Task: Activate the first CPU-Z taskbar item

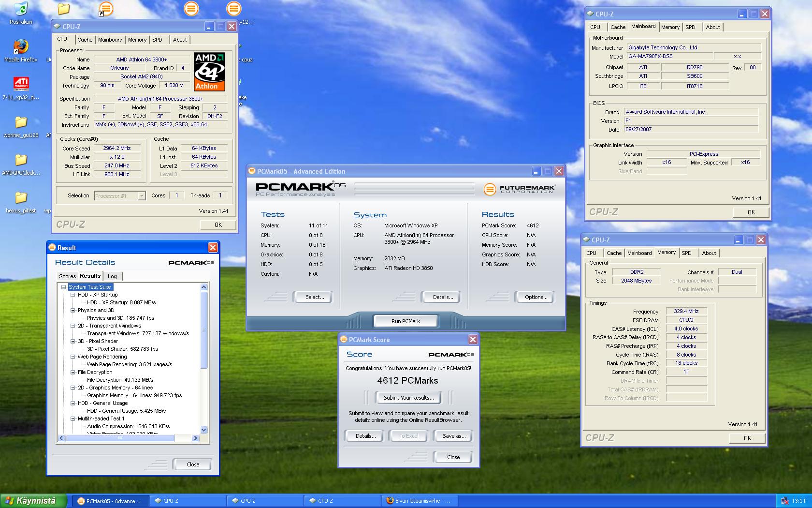Action: pyautogui.click(x=188, y=501)
